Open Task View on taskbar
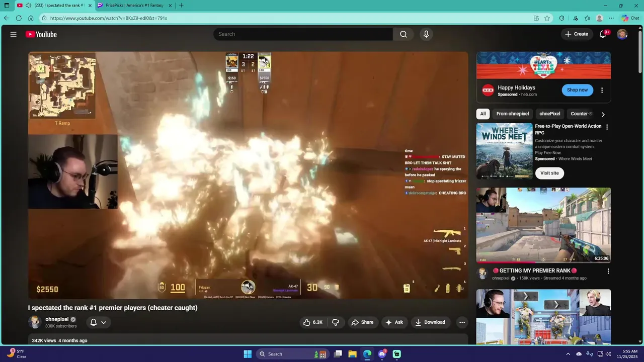Screen dimensions: 644x362 click(x=338, y=354)
